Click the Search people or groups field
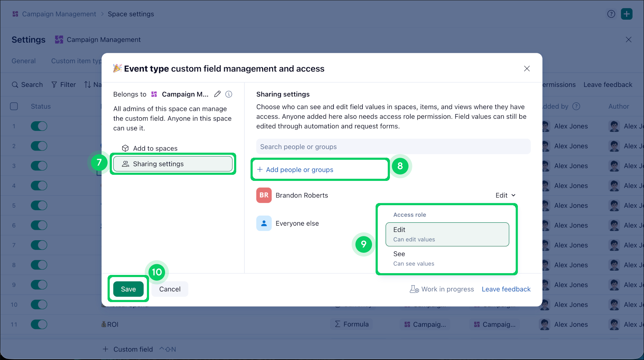 click(x=393, y=147)
